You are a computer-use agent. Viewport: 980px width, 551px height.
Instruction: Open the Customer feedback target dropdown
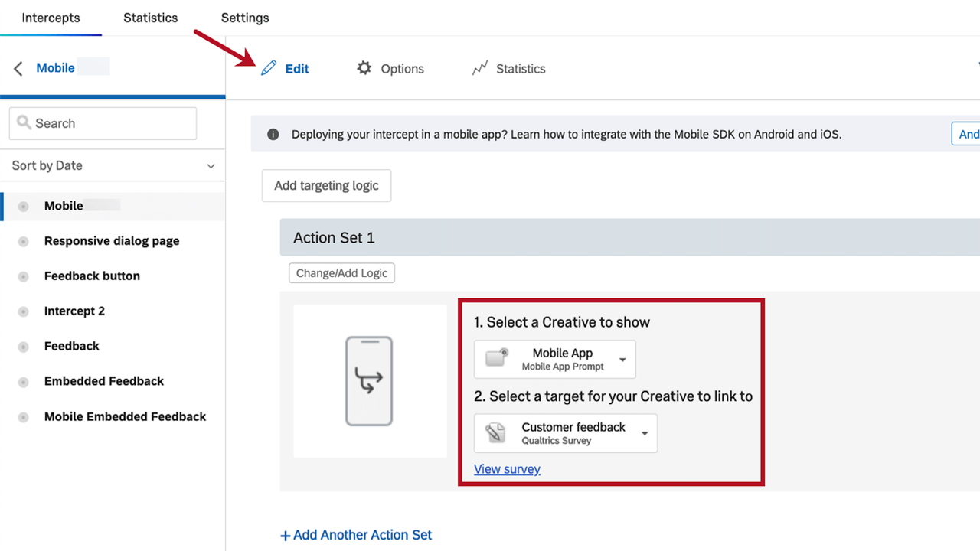click(645, 434)
